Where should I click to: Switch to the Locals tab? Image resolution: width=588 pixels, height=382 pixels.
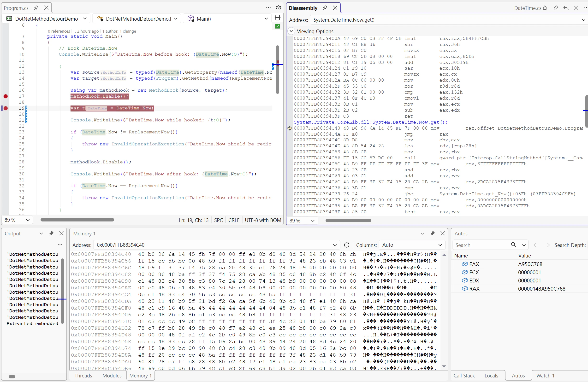click(x=491, y=376)
